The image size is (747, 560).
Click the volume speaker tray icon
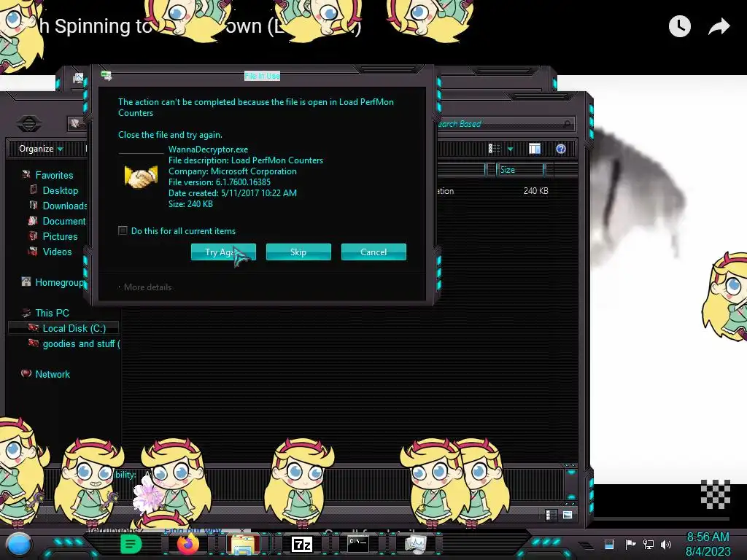[x=666, y=544]
